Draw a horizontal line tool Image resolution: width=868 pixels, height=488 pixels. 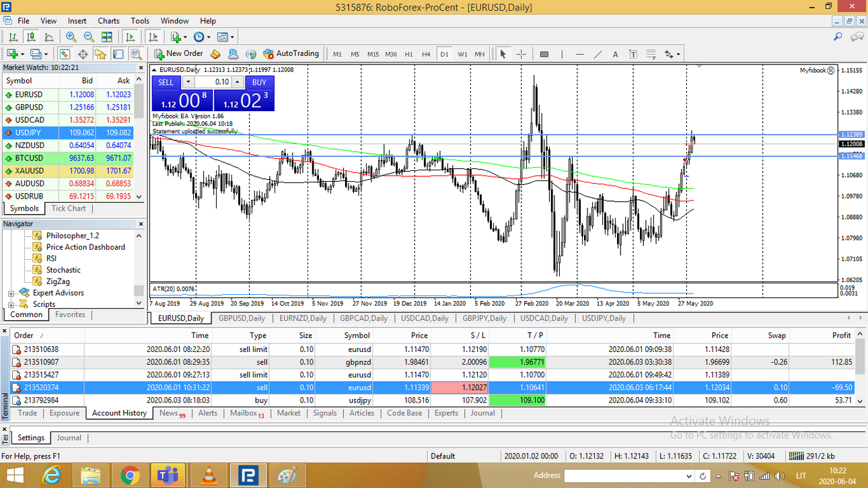pyautogui.click(x=580, y=54)
